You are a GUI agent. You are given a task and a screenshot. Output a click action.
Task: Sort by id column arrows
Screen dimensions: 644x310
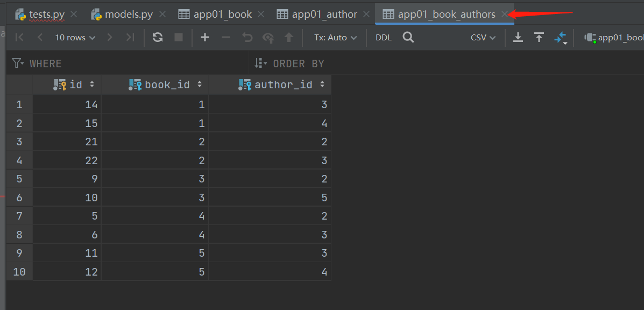(x=92, y=84)
